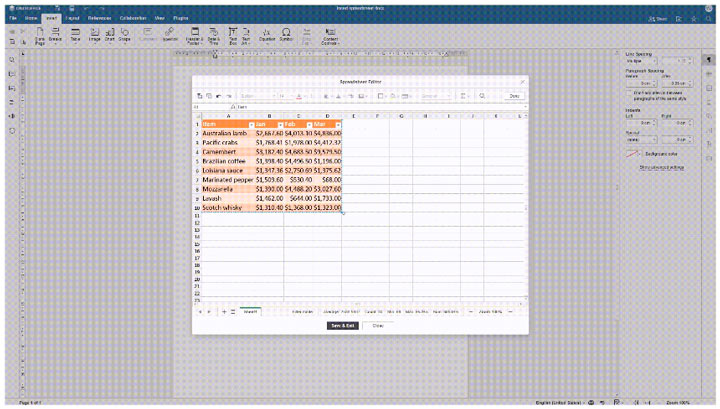Click the search magnifier in Spreadsheet Editor toolbar

coord(482,96)
